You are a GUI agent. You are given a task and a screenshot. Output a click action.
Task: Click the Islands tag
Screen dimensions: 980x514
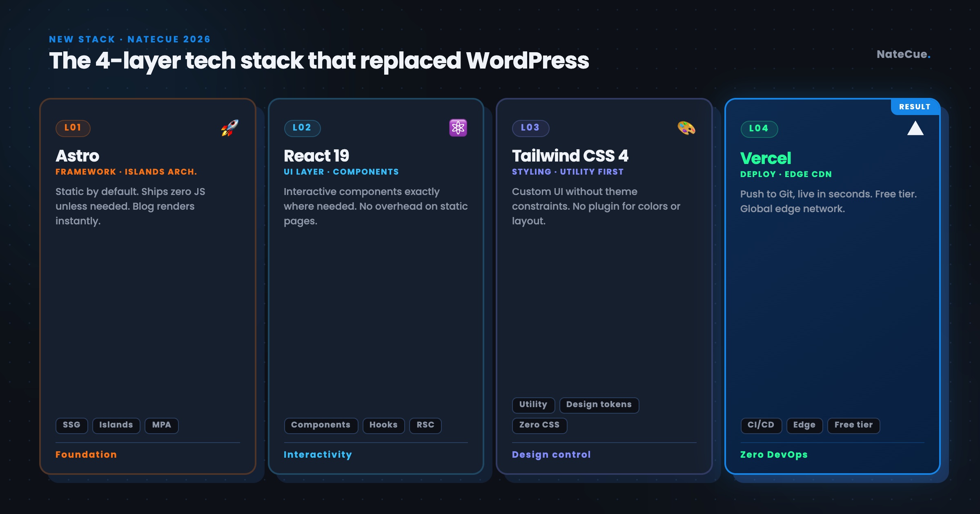pos(116,425)
